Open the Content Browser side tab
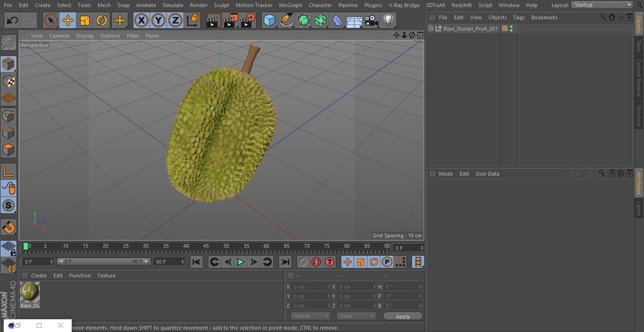 (x=639, y=78)
